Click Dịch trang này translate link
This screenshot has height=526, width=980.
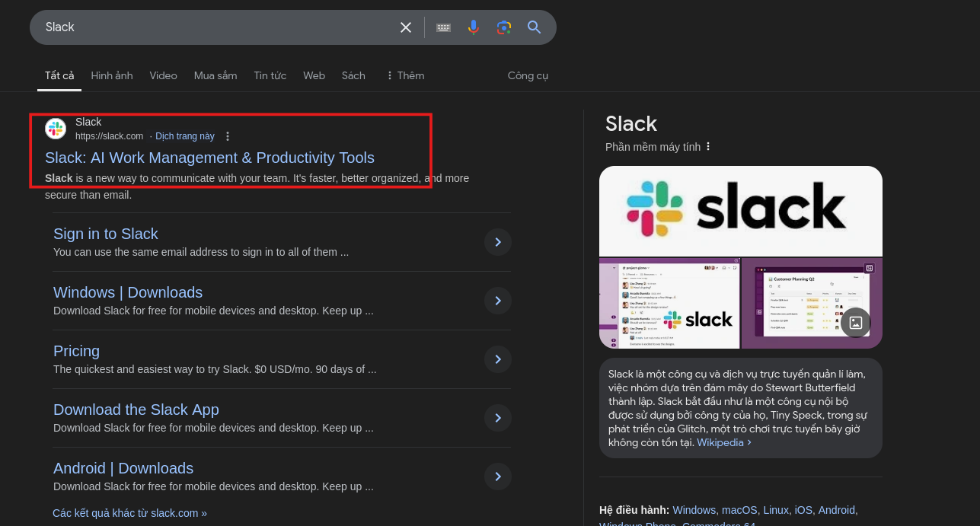185,136
